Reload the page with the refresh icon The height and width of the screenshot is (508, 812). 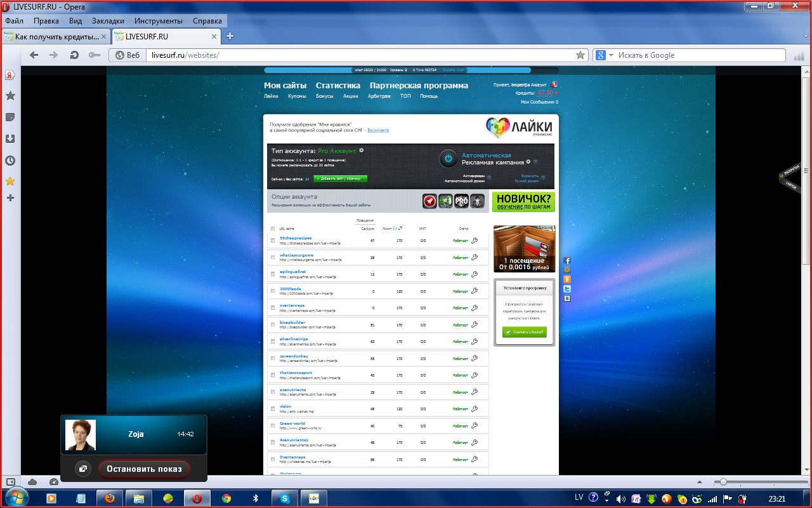[74, 55]
